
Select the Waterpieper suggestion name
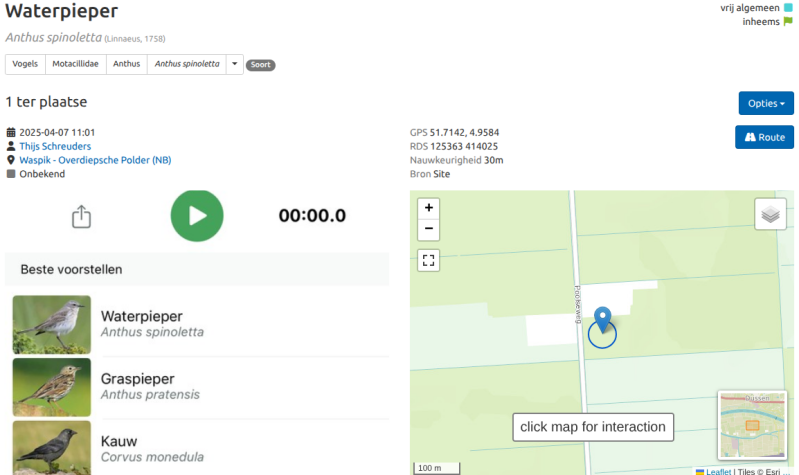pos(142,316)
